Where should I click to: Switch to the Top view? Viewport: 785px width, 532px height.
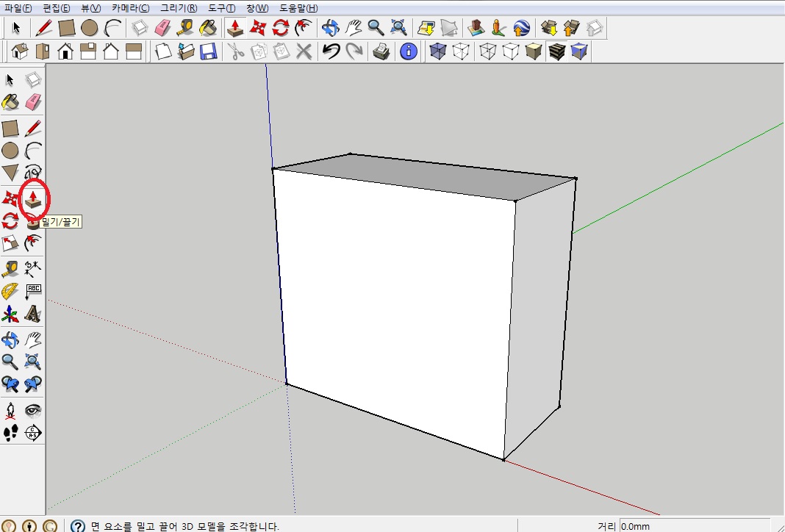pyautogui.click(x=43, y=51)
